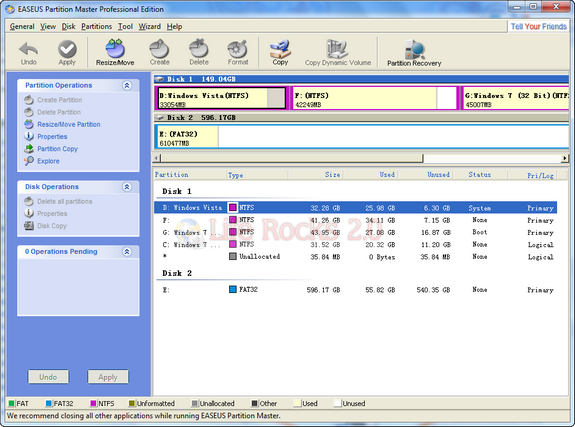Click the Disk 2 596.17GB header bar
575x427 pixels.
361,117
